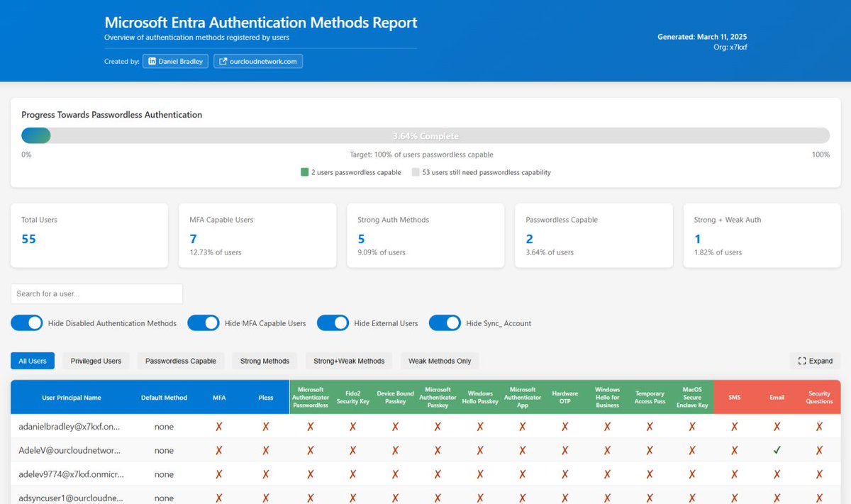Click the external-link icon beside ourcloudnetwork.com
Screen dimensions: 851x504
[x=223, y=62]
